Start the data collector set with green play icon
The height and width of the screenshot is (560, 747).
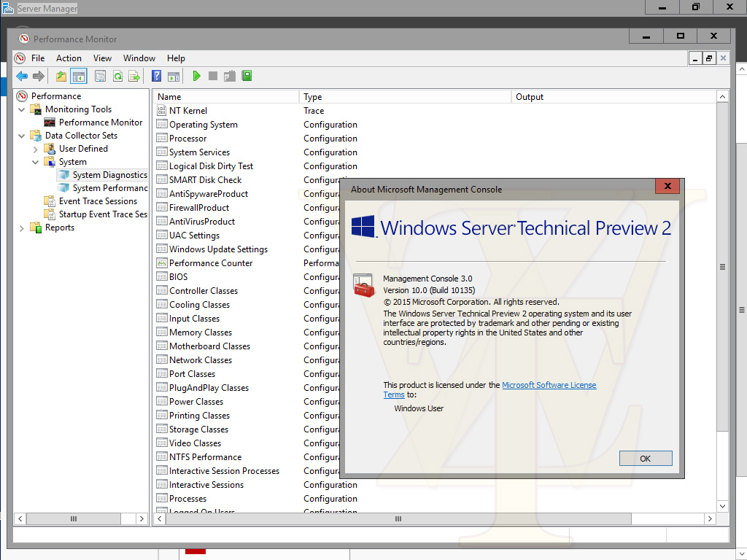[x=196, y=75]
